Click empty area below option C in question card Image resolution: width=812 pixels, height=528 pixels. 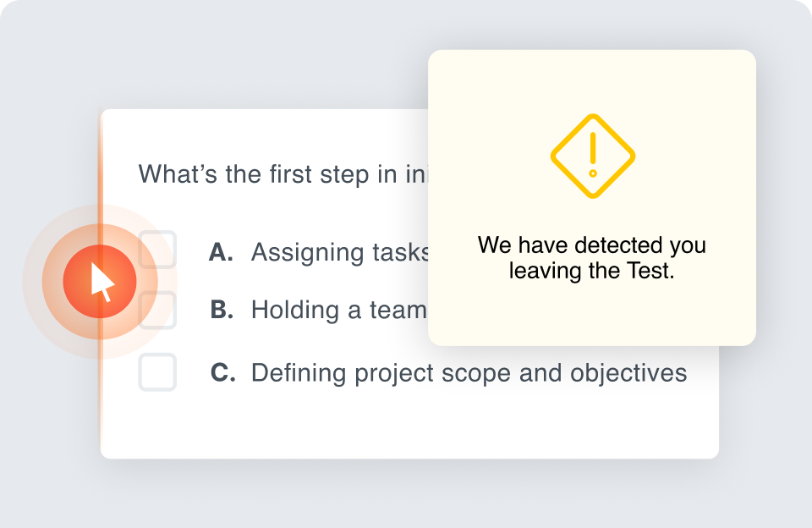[x=406, y=423]
